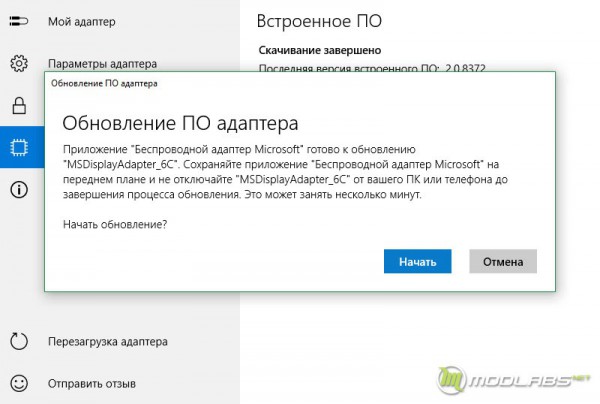The width and height of the screenshot is (600, 404).
Task: Choose "Перезагрузка адаптера" menu entry
Action: click(107, 341)
